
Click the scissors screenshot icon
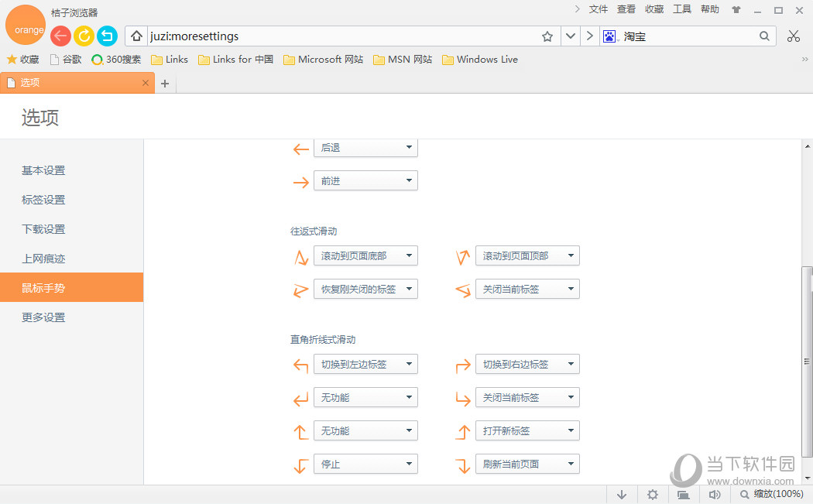point(793,36)
